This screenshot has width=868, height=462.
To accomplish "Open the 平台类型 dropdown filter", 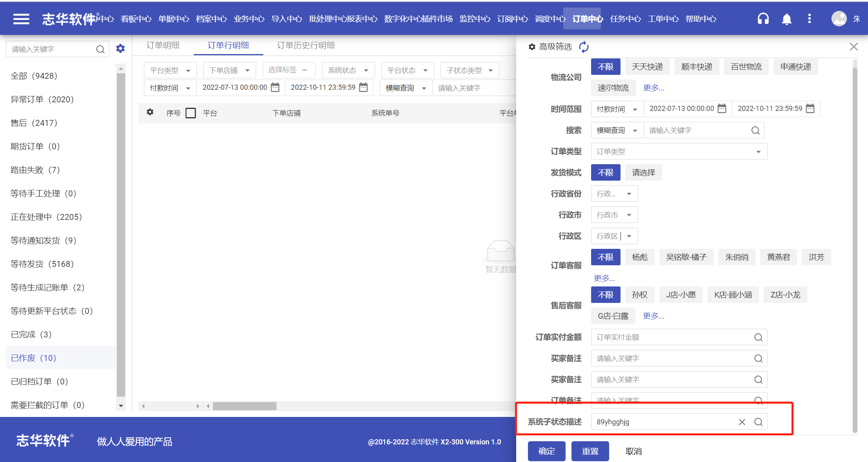I will click(x=170, y=71).
